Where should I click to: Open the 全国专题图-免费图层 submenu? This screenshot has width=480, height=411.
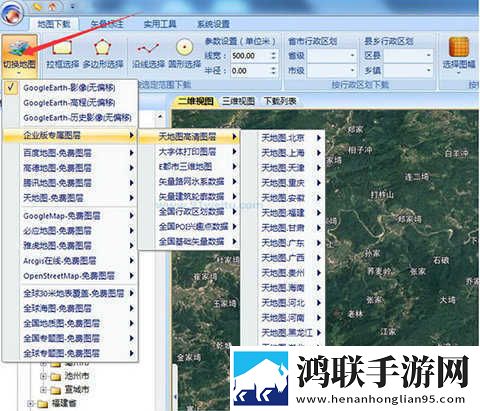(70, 338)
